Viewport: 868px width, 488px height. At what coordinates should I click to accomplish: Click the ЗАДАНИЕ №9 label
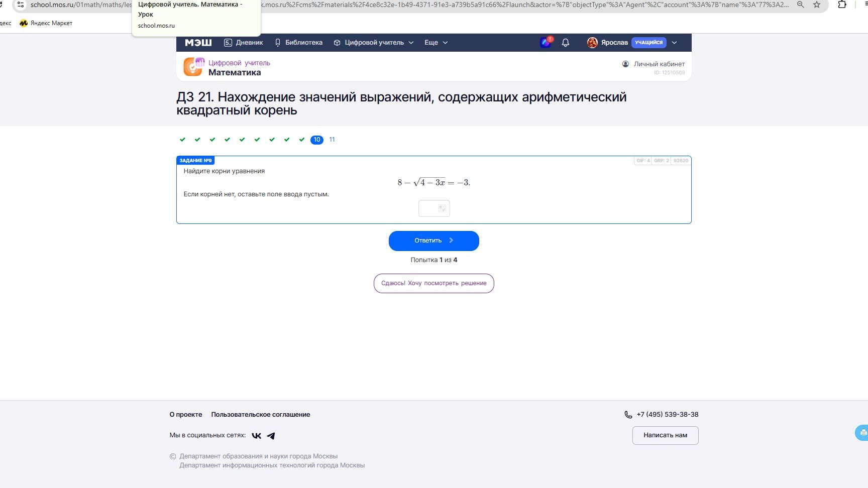(x=195, y=161)
